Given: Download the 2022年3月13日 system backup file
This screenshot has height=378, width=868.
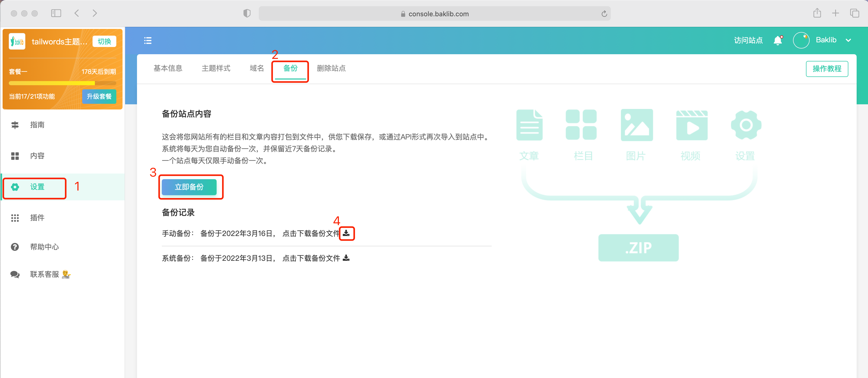Looking at the screenshot, I should coord(346,258).
